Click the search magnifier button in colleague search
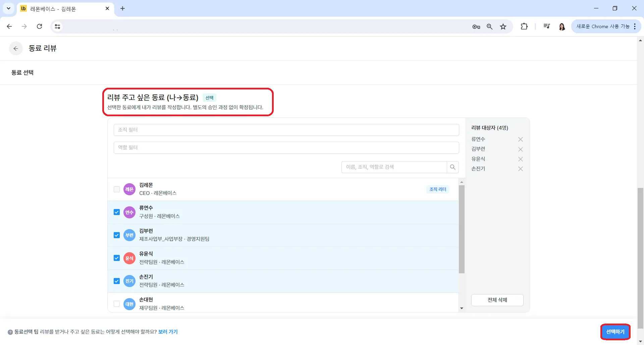Screen dimensions: 644x345 (453, 167)
